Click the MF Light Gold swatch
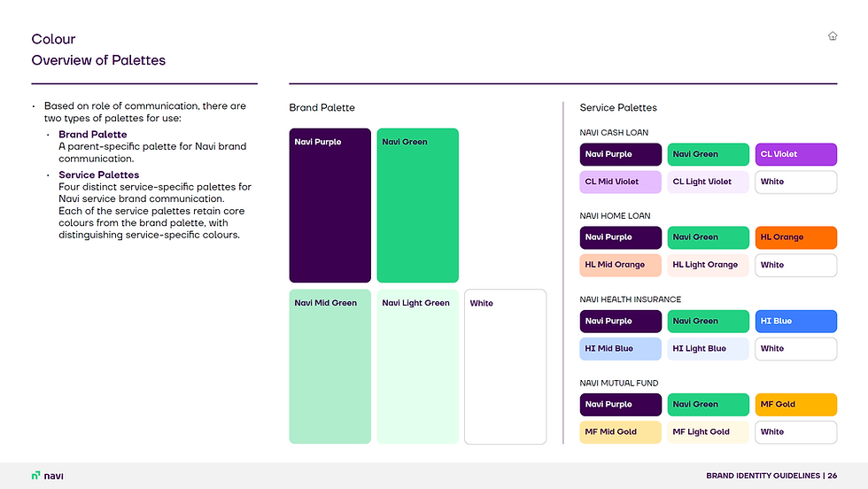868x489 pixels. [709, 432]
